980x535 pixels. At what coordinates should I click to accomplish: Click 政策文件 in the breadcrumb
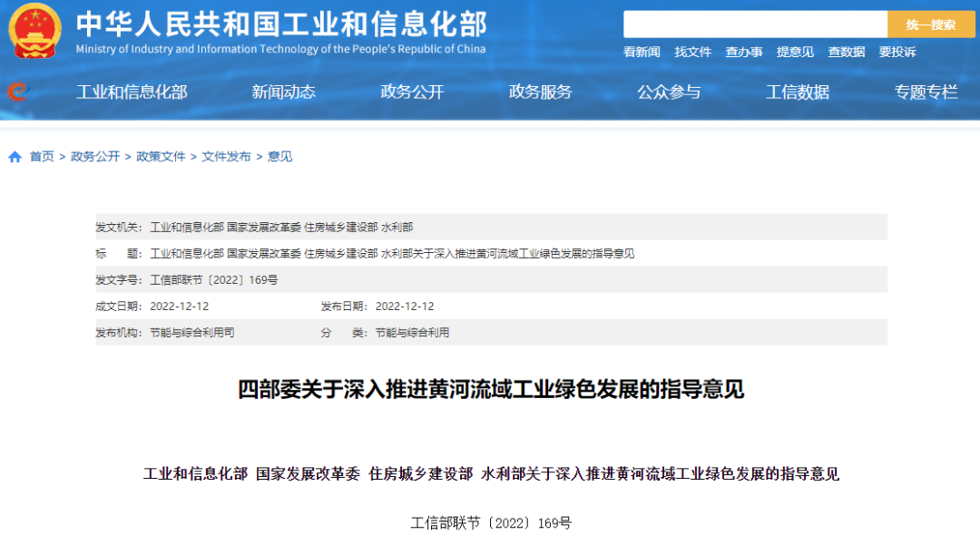[161, 157]
